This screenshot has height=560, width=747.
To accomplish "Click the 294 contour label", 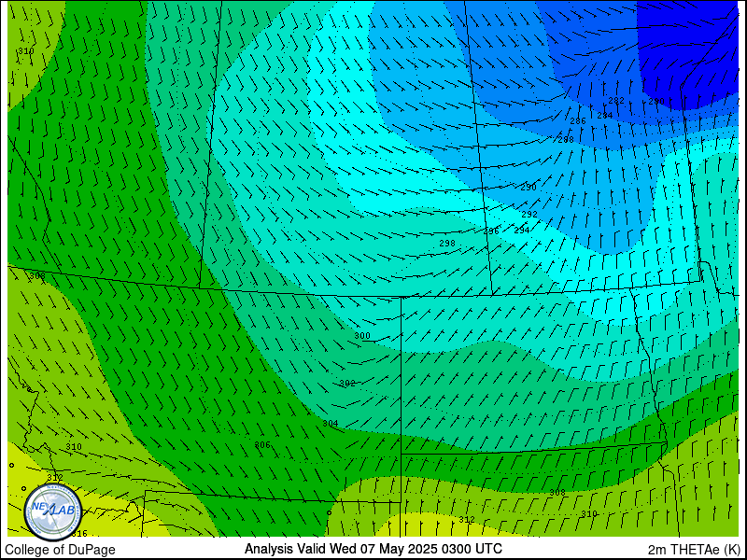I will [522, 231].
